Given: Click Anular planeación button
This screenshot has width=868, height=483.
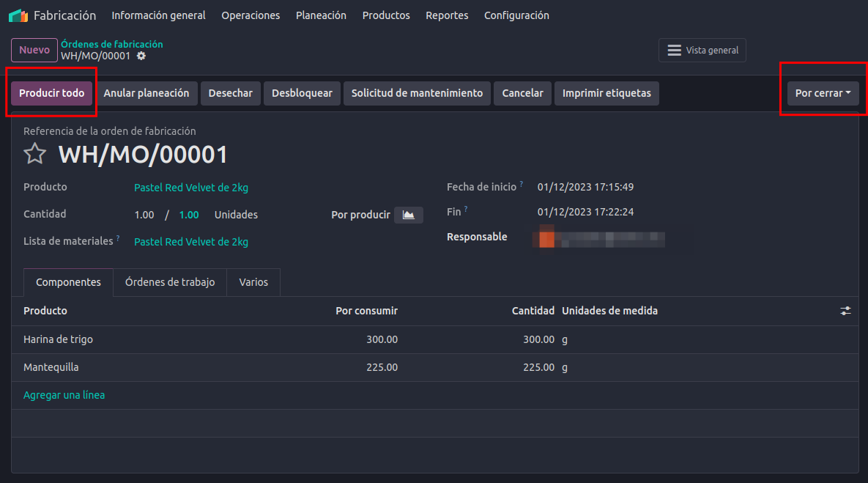Looking at the screenshot, I should point(146,93).
